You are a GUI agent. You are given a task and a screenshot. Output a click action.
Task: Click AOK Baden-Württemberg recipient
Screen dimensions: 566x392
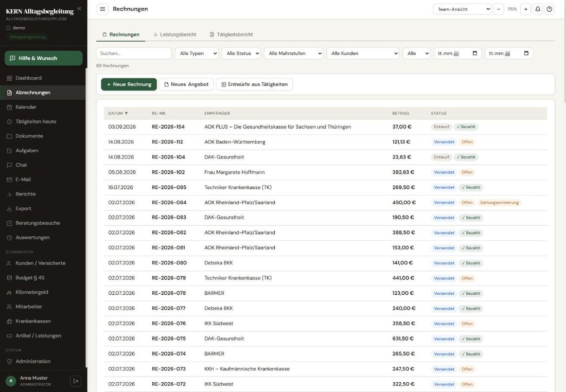pyautogui.click(x=235, y=142)
